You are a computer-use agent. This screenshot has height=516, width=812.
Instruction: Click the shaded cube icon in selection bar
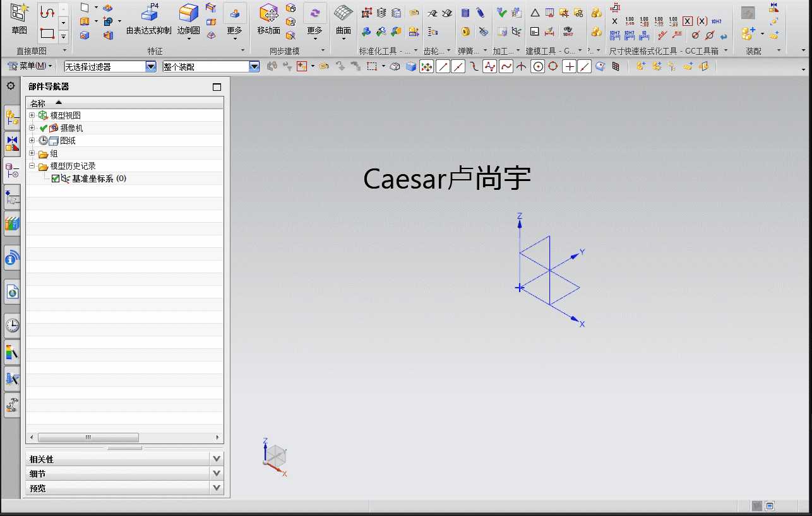pos(411,66)
